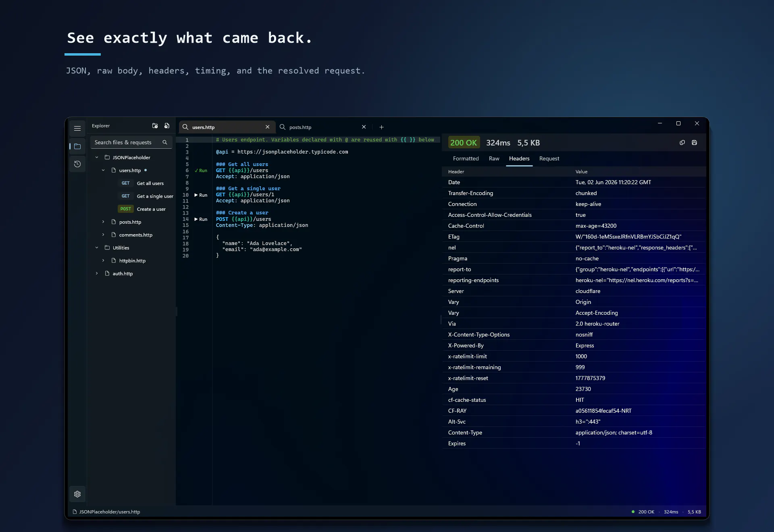Collapse the Utilities folder

pos(97,248)
